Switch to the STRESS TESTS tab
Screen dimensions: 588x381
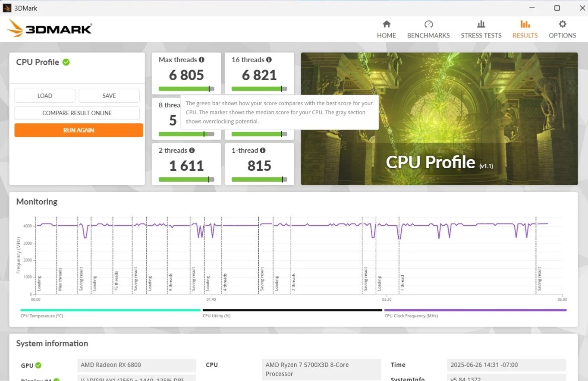click(x=481, y=29)
